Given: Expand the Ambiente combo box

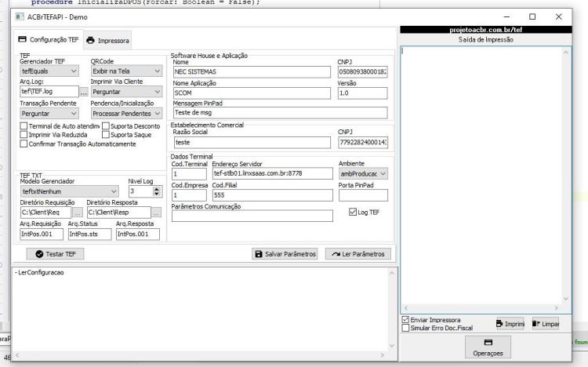Looking at the screenshot, I should click(363, 174).
